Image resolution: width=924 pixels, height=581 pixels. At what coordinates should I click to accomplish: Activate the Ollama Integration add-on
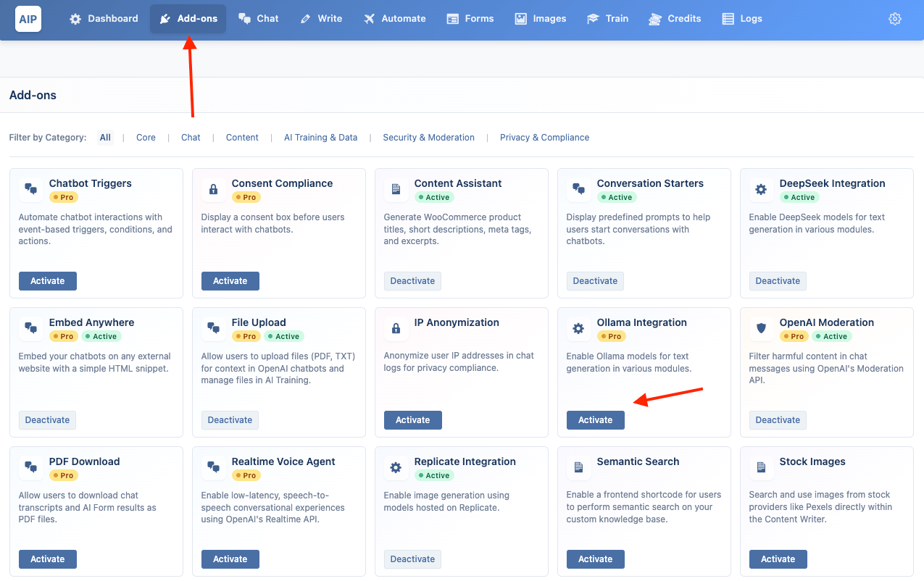tap(596, 420)
